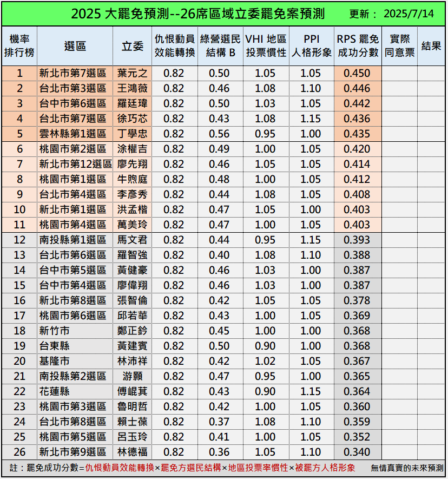Click the name 洪孟楷
This screenshot has width=448, height=479.
click(132, 209)
